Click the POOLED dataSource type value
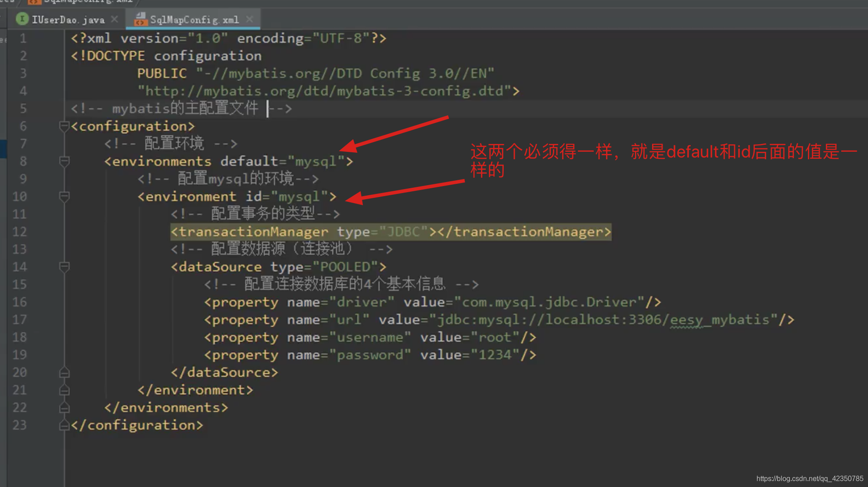868x487 pixels. [x=345, y=267]
